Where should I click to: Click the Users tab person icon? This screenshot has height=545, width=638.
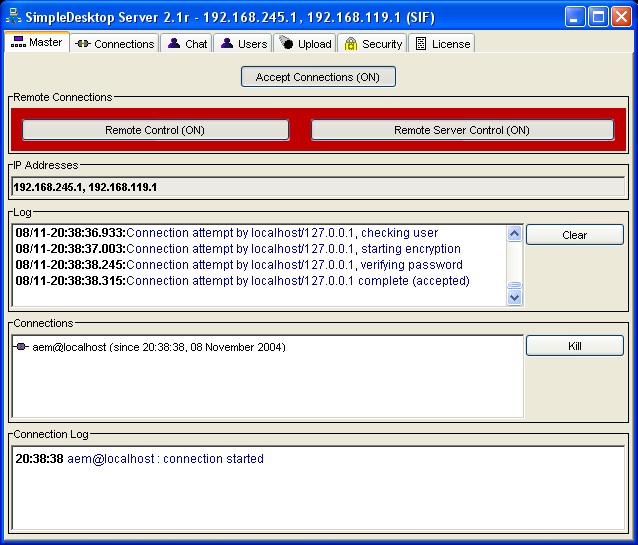[227, 43]
